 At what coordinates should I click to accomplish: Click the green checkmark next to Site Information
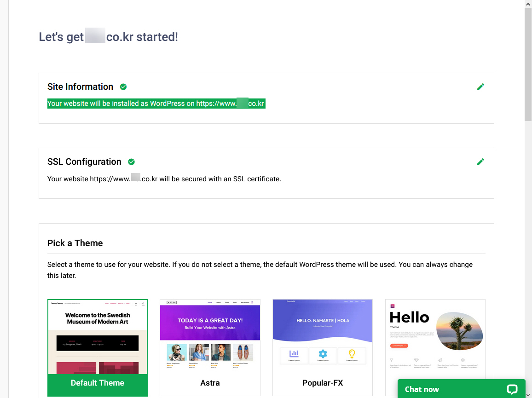pos(123,87)
